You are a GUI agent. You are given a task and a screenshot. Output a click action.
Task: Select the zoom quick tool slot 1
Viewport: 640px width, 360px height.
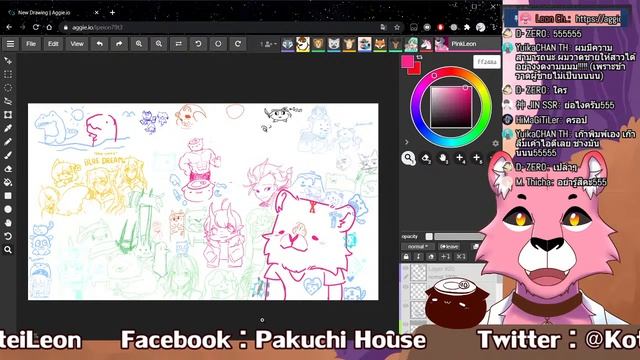408,158
